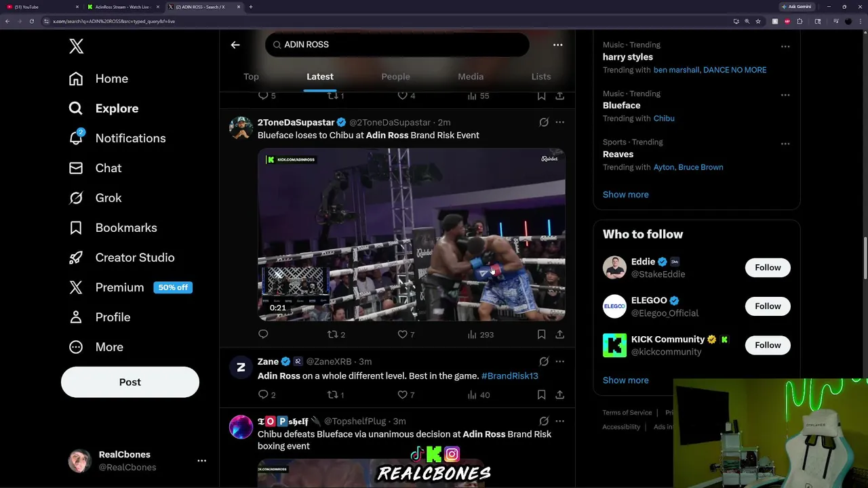
Task: Repost 2ToneDaSupastar's Blueface post
Action: coord(336,334)
